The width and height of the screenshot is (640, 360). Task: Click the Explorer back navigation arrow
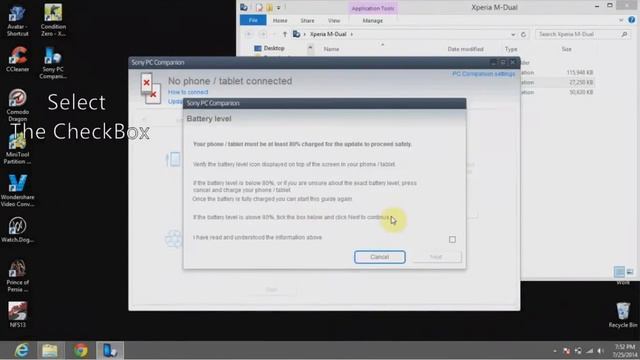(249, 34)
